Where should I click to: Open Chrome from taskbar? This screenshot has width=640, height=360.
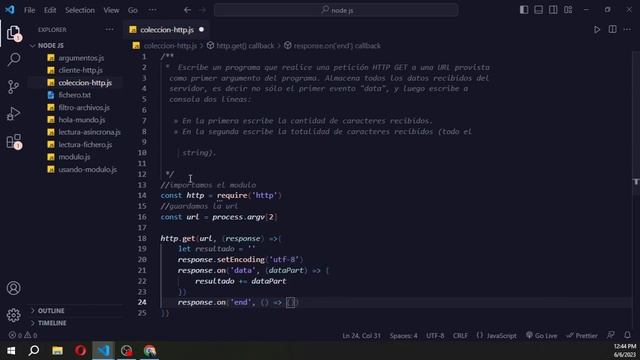pyautogui.click(x=150, y=351)
